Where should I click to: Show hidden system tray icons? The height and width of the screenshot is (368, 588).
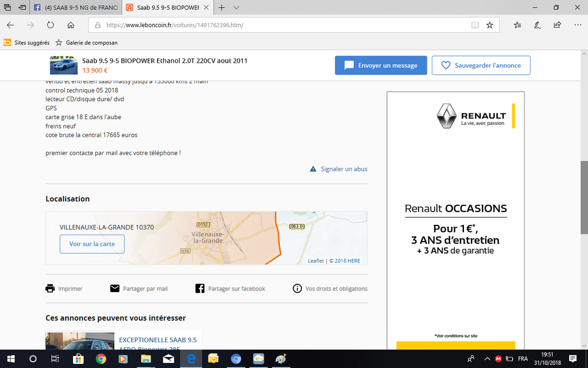click(488, 359)
